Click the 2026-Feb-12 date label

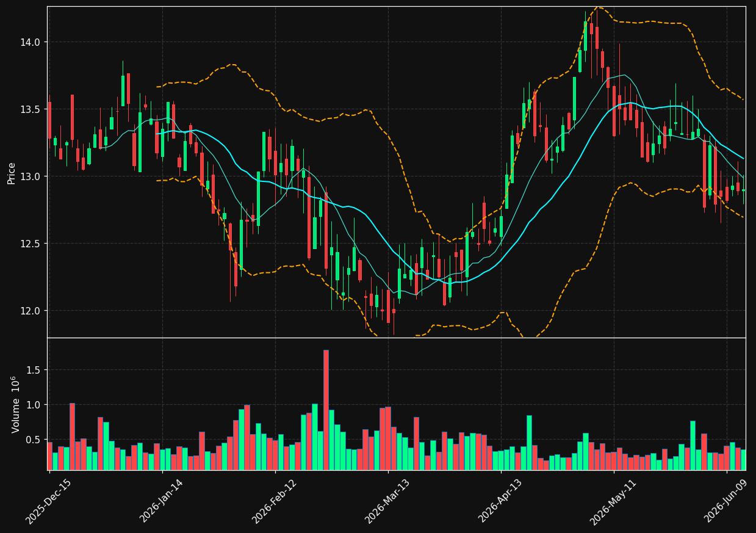[274, 501]
